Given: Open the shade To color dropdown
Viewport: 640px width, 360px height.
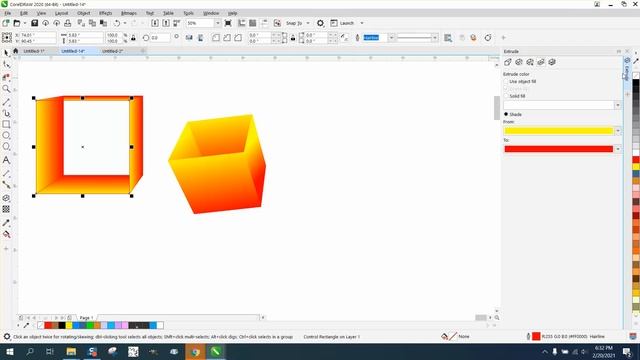Looking at the screenshot, I should pos(618,149).
